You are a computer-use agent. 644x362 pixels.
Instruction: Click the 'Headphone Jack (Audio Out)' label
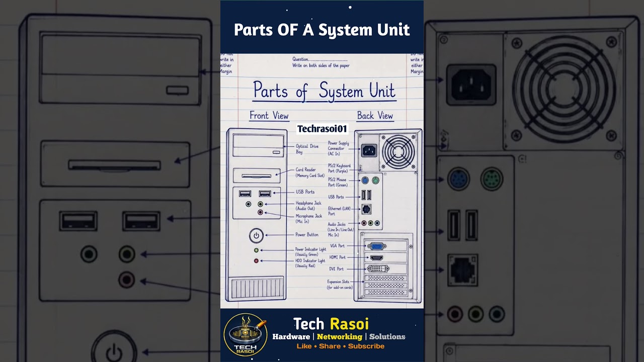click(308, 206)
